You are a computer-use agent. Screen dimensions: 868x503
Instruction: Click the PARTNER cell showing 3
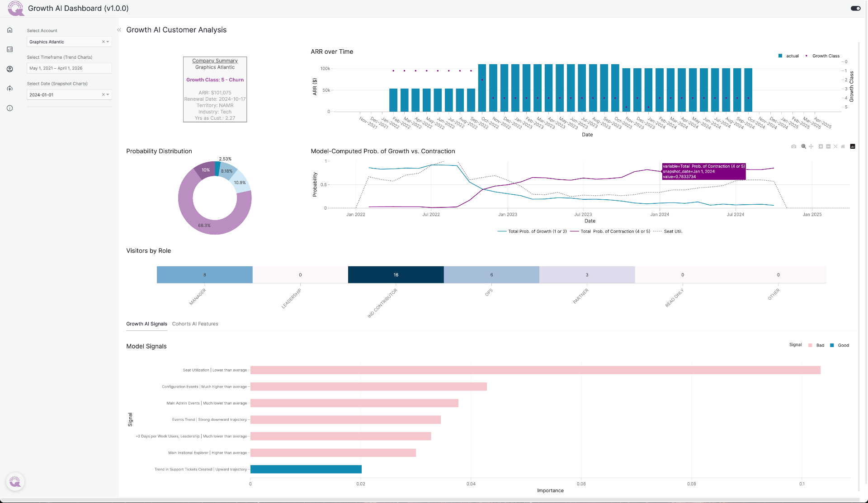pos(587,275)
